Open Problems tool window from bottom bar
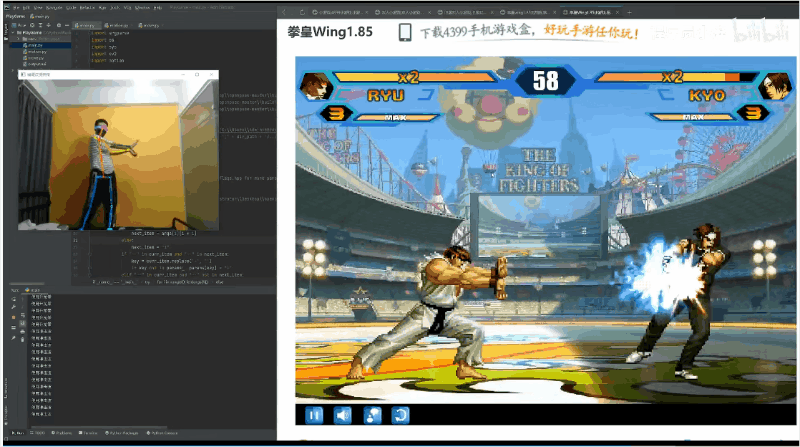 coord(61,433)
